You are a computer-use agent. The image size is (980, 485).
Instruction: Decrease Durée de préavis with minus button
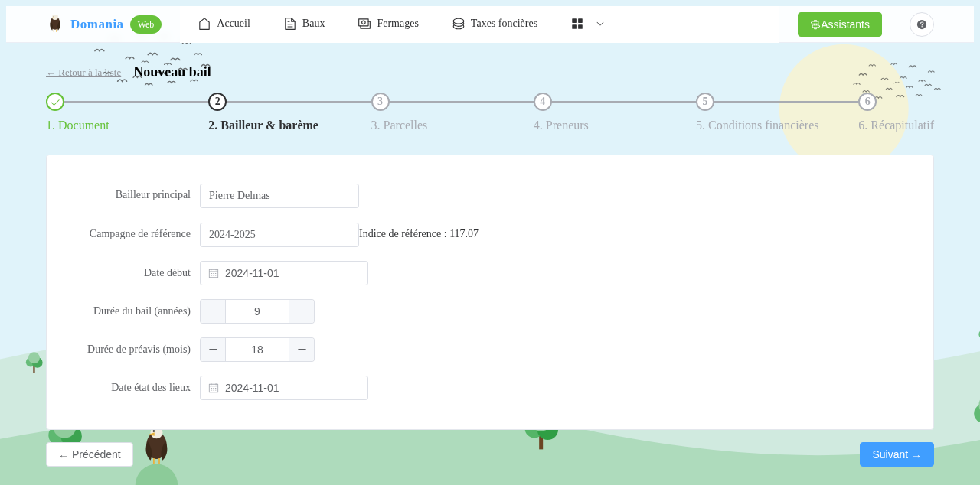(x=213, y=350)
